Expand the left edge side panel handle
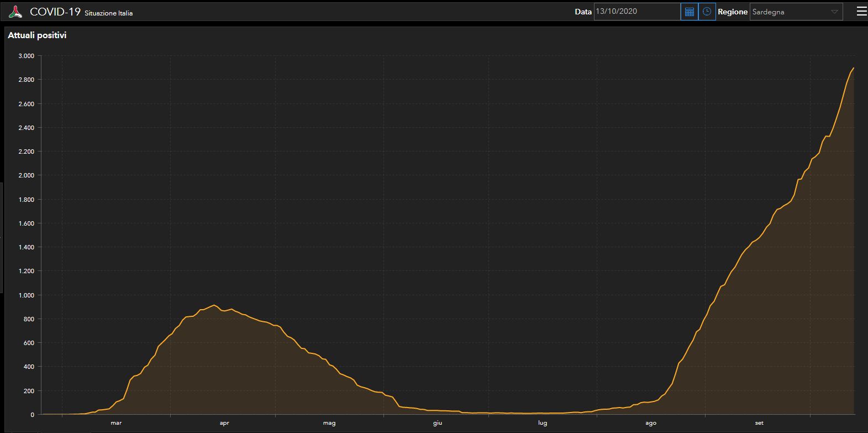Viewport: 868px width, 433px height. point(2,238)
